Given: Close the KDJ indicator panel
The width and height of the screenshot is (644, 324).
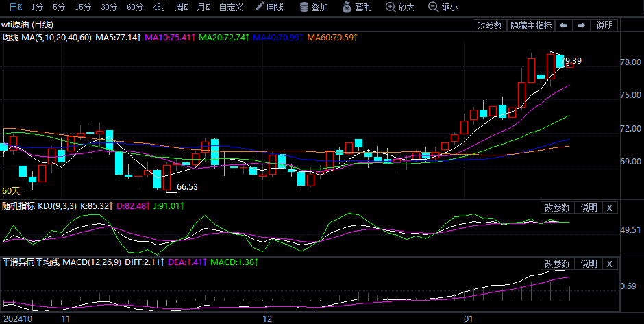Looking at the screenshot, I should click(x=610, y=208).
